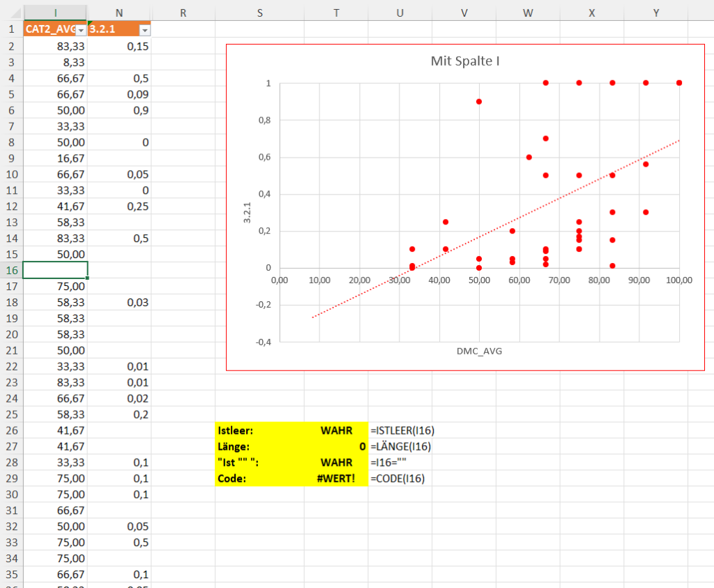
Task: Select column header U
Action: click(x=400, y=13)
